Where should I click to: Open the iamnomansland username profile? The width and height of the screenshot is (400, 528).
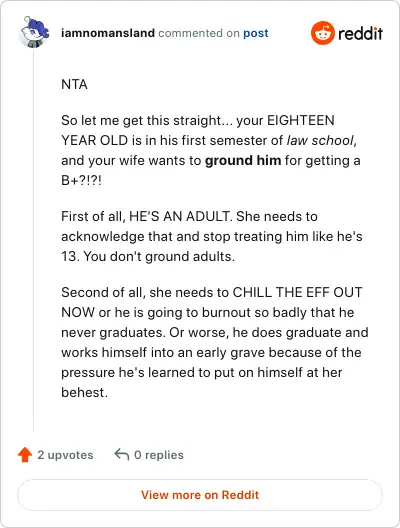click(108, 33)
